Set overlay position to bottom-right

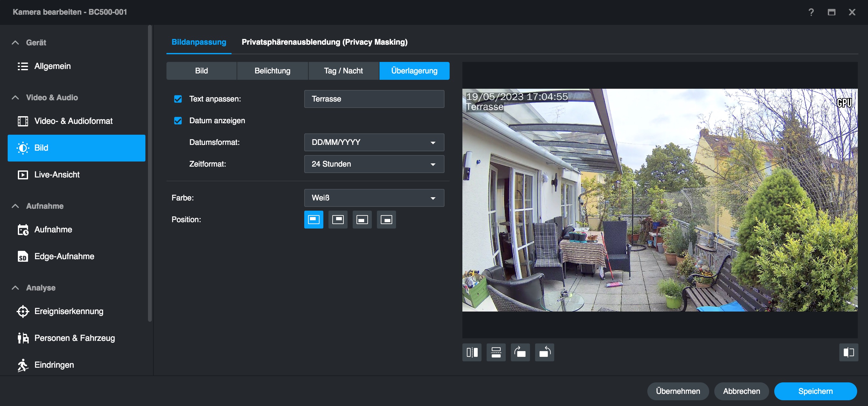coord(386,220)
